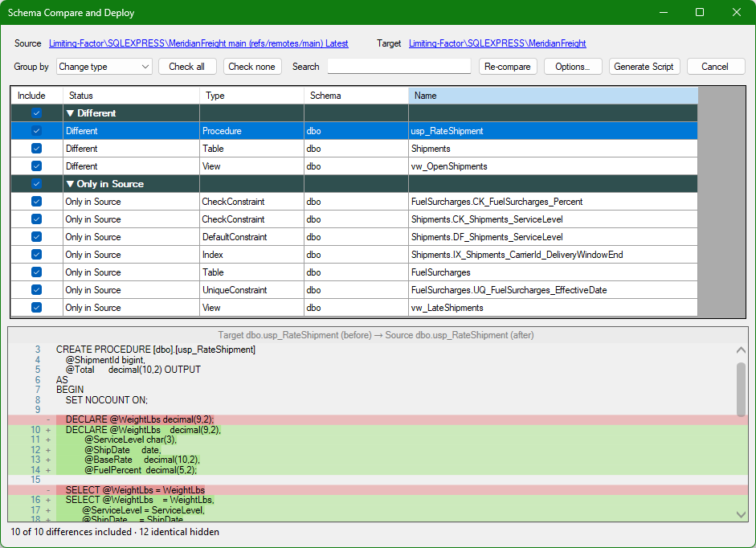
Task: Click the diff pane scroll up arrow
Action: pyautogui.click(x=741, y=350)
